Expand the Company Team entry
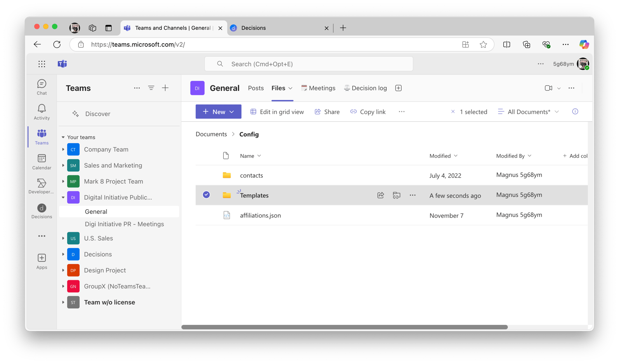Image resolution: width=619 pixels, height=364 pixels. 63,149
